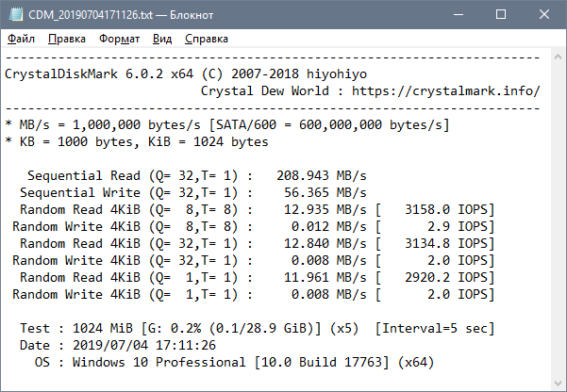
Task: Open the Формат menu
Action: pos(119,39)
